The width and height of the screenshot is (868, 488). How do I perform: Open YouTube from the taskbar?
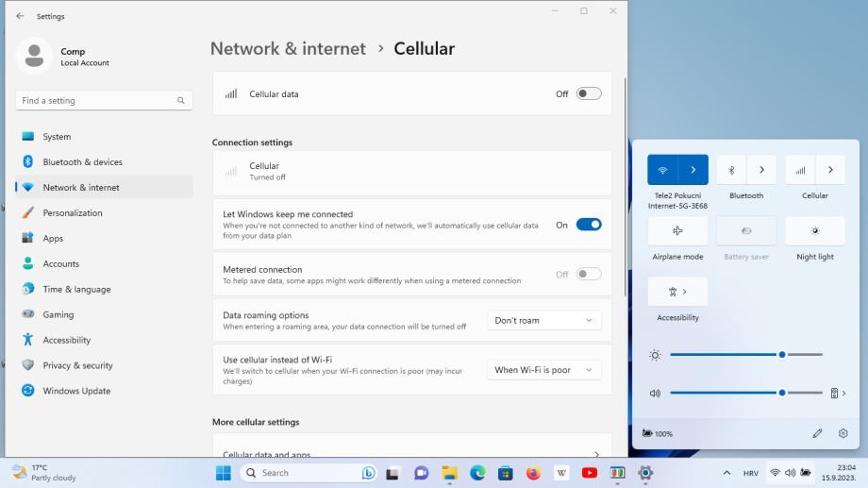(x=590, y=473)
